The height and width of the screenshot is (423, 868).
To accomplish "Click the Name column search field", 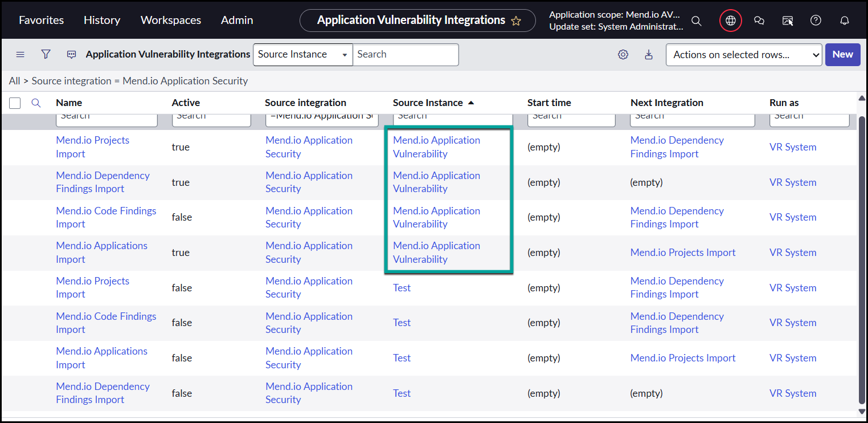I will (107, 118).
